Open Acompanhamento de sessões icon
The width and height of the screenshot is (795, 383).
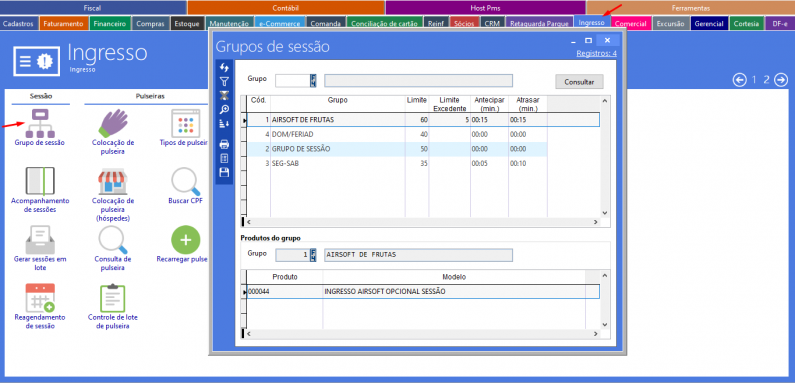[x=40, y=181]
